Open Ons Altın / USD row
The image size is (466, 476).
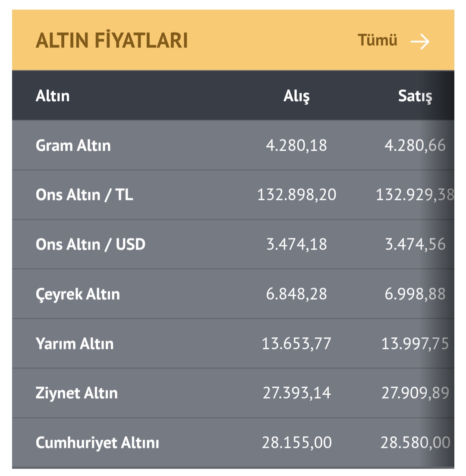(x=91, y=244)
